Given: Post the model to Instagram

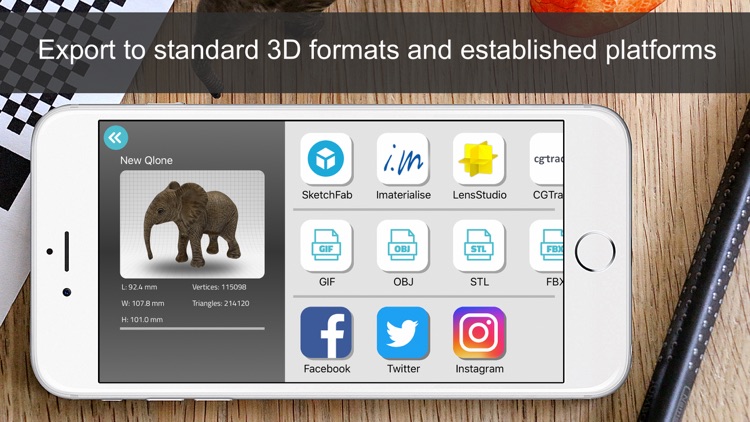Looking at the screenshot, I should click(x=479, y=334).
